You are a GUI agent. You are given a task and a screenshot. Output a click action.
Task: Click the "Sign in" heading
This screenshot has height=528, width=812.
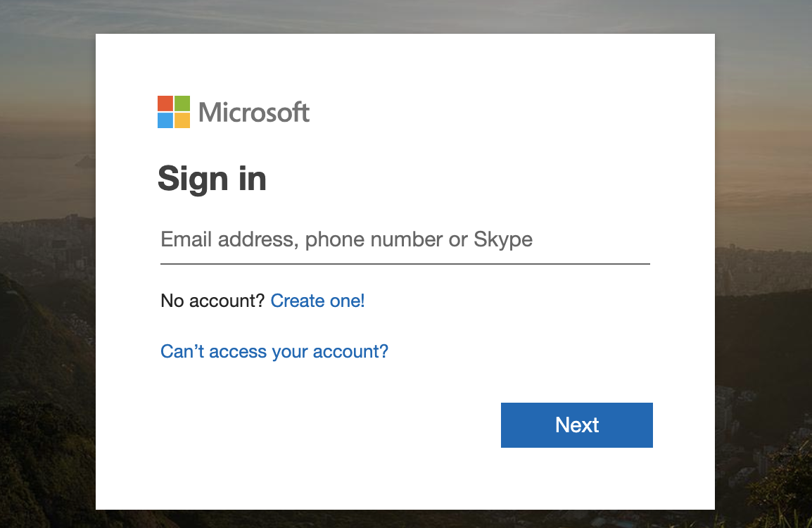[212, 179]
